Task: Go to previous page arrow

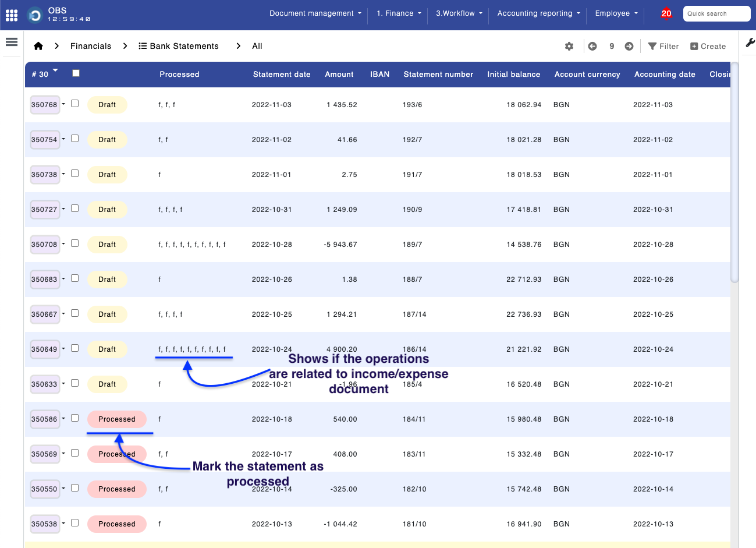Action: pyautogui.click(x=592, y=47)
